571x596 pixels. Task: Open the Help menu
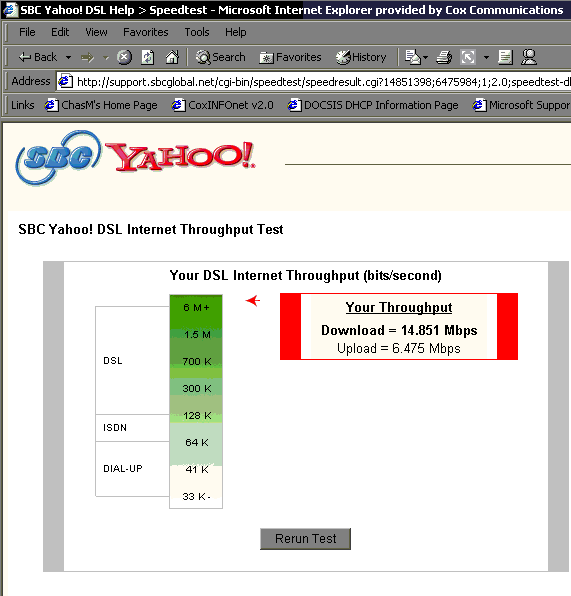236,32
